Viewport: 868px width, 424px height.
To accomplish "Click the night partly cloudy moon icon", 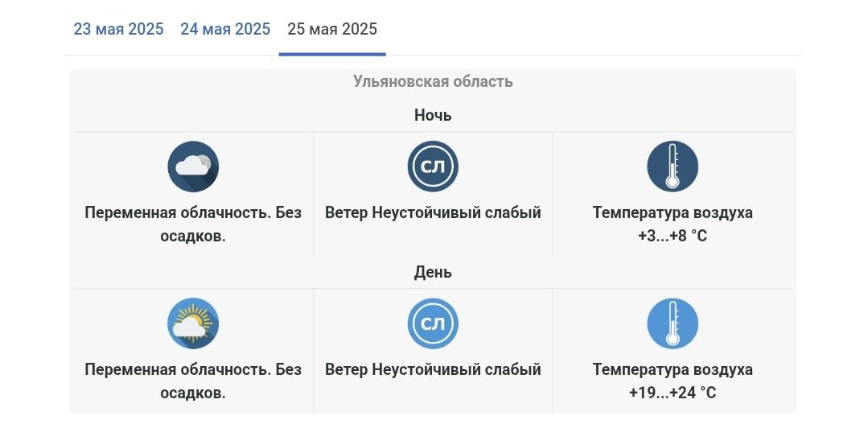I will pos(193,167).
